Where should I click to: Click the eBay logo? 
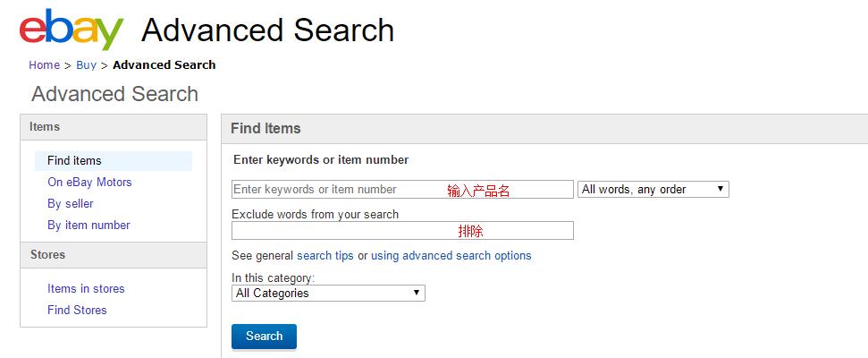(x=72, y=30)
